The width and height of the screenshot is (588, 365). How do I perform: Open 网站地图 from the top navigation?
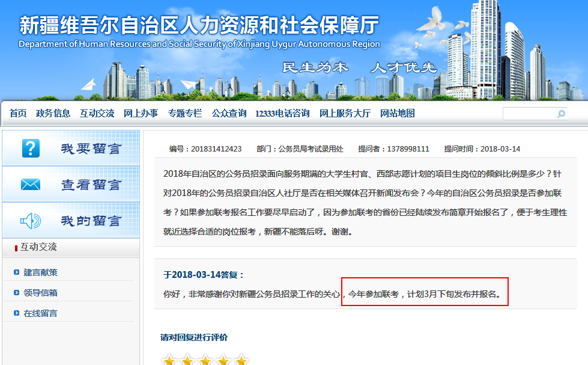398,114
